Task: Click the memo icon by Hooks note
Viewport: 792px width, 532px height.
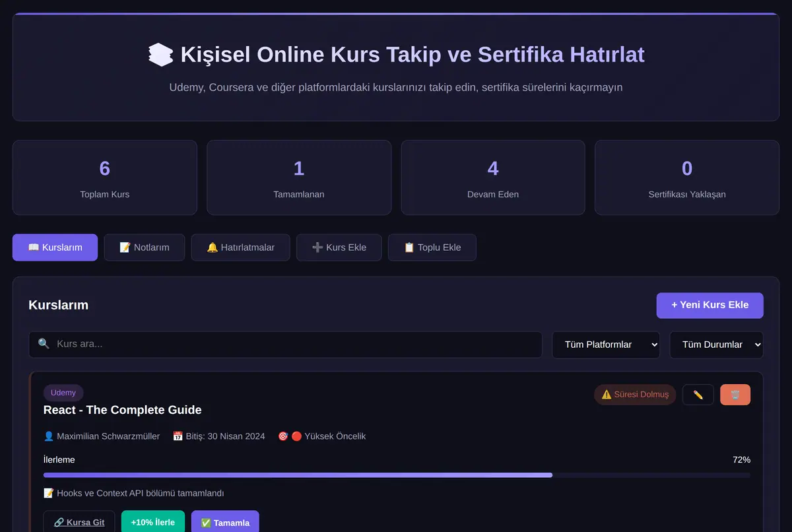Action: coord(49,493)
